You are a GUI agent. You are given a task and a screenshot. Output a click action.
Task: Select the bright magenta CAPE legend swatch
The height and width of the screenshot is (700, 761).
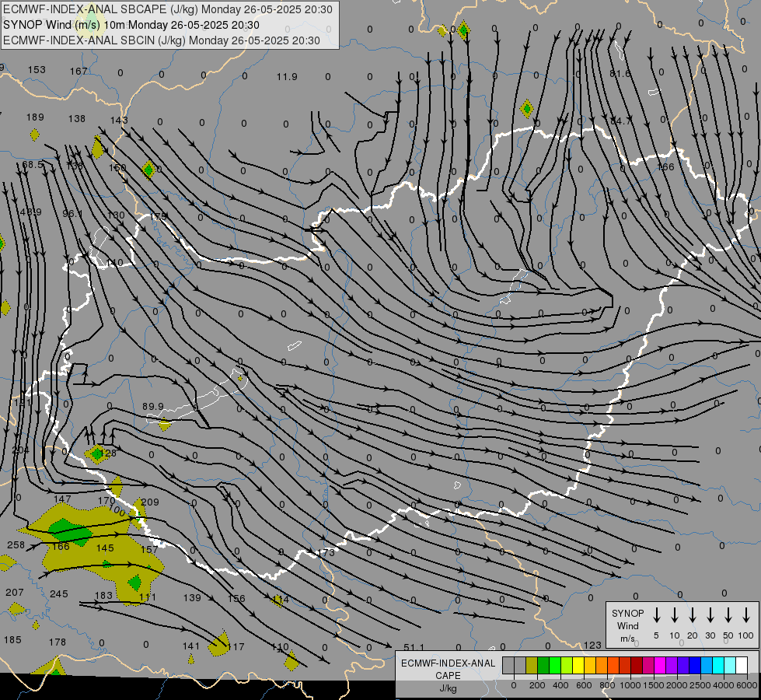pos(660,666)
